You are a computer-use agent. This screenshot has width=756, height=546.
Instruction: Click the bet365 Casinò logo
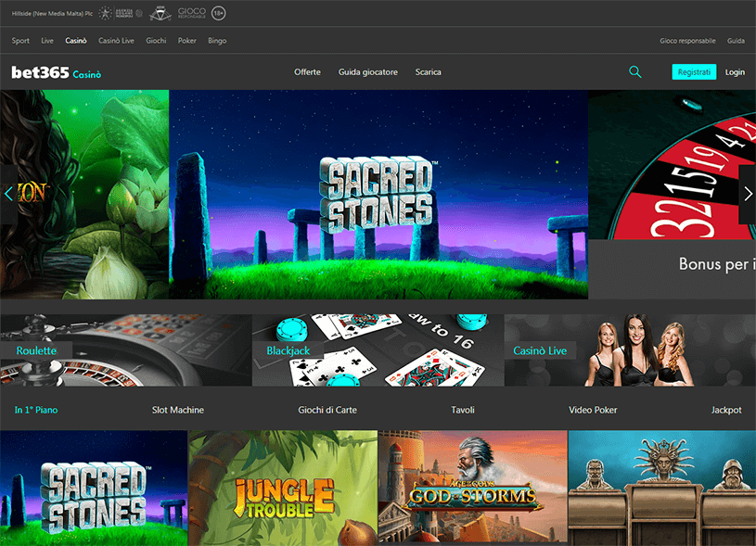tap(57, 72)
